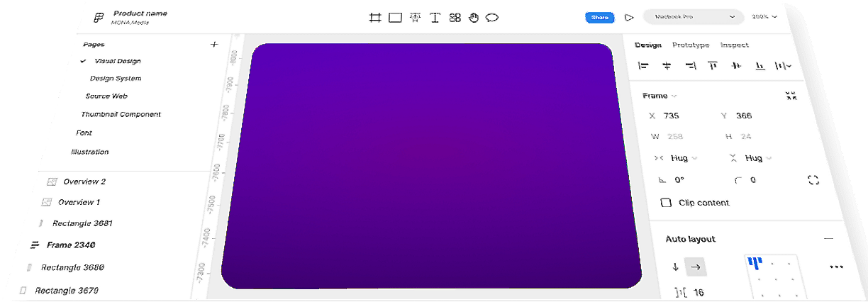Image resolution: width=868 pixels, height=302 pixels.
Task: Activate the Hand tool
Action: tap(474, 18)
